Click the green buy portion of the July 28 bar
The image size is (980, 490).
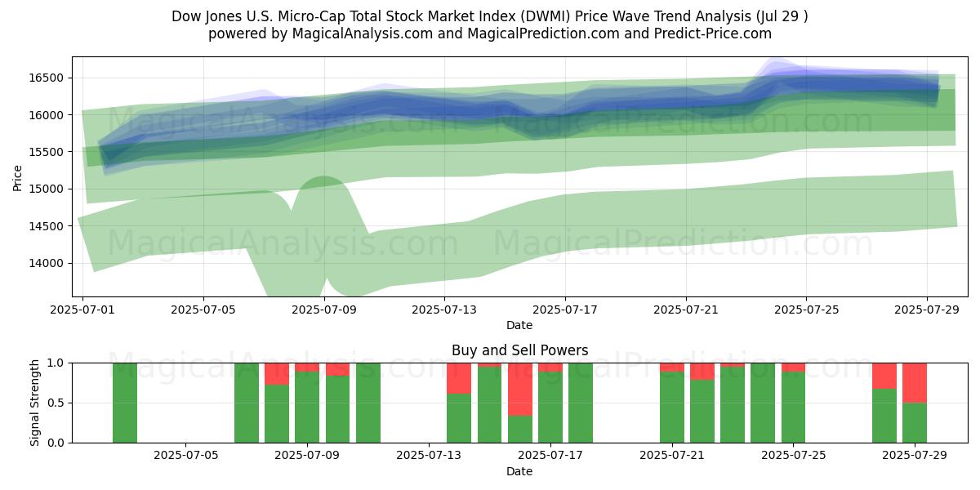coord(884,416)
